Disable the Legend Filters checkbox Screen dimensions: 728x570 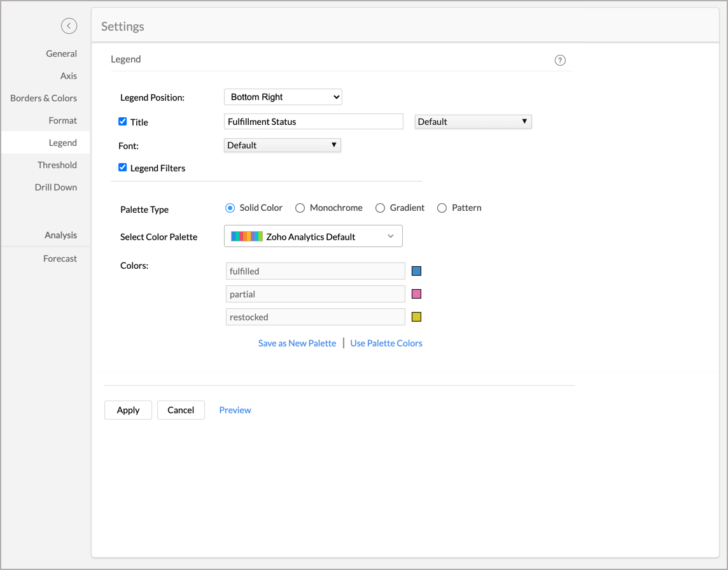pyautogui.click(x=123, y=167)
